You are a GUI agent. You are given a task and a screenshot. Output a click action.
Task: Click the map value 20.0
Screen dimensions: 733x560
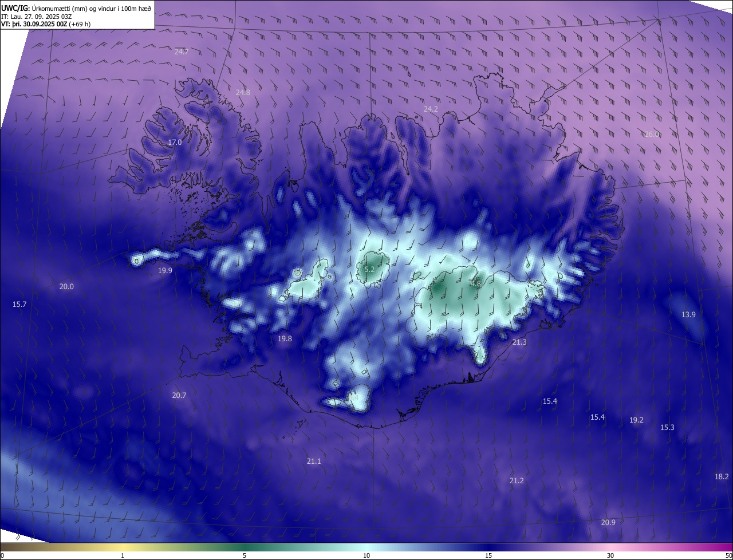pyautogui.click(x=66, y=286)
